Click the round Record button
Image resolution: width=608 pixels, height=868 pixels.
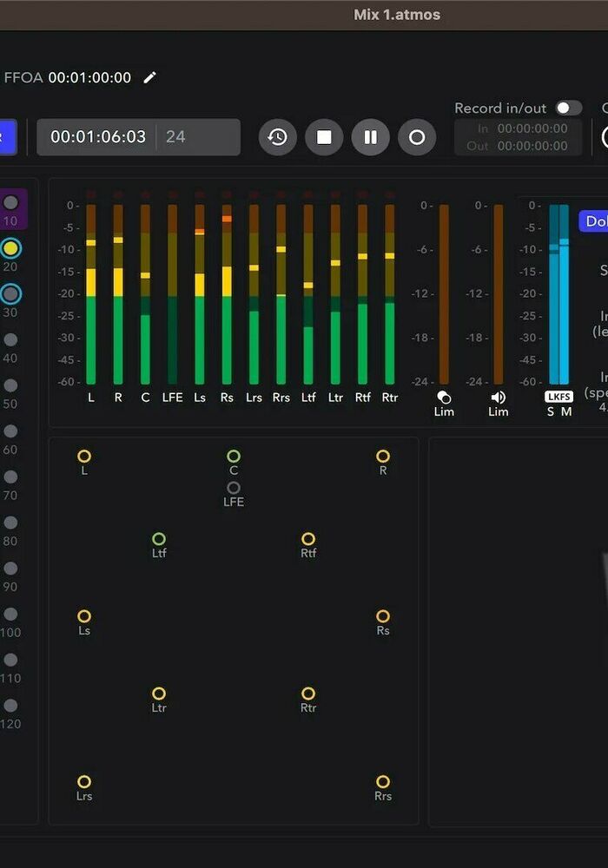click(x=417, y=137)
